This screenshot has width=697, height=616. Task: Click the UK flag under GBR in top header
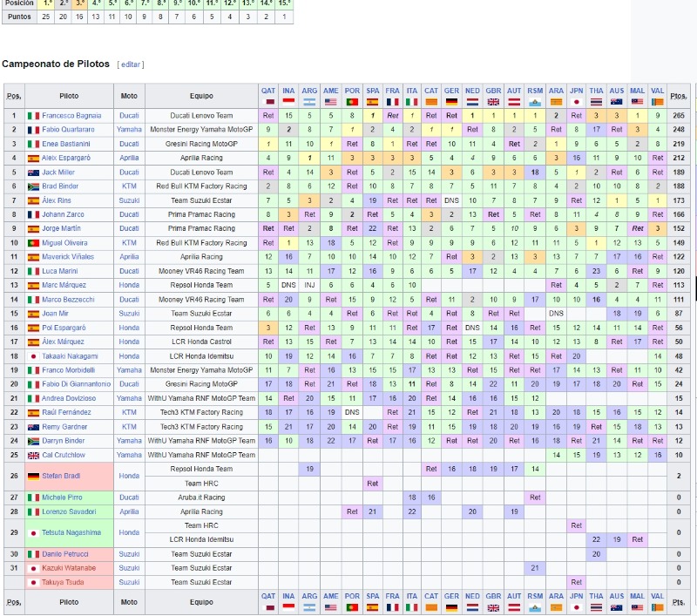pyautogui.click(x=493, y=102)
